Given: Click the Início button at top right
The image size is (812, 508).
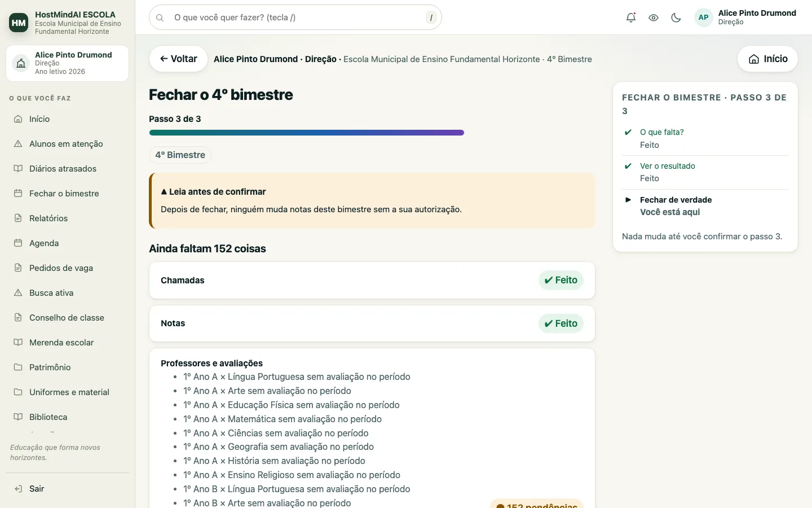Looking at the screenshot, I should 767,59.
